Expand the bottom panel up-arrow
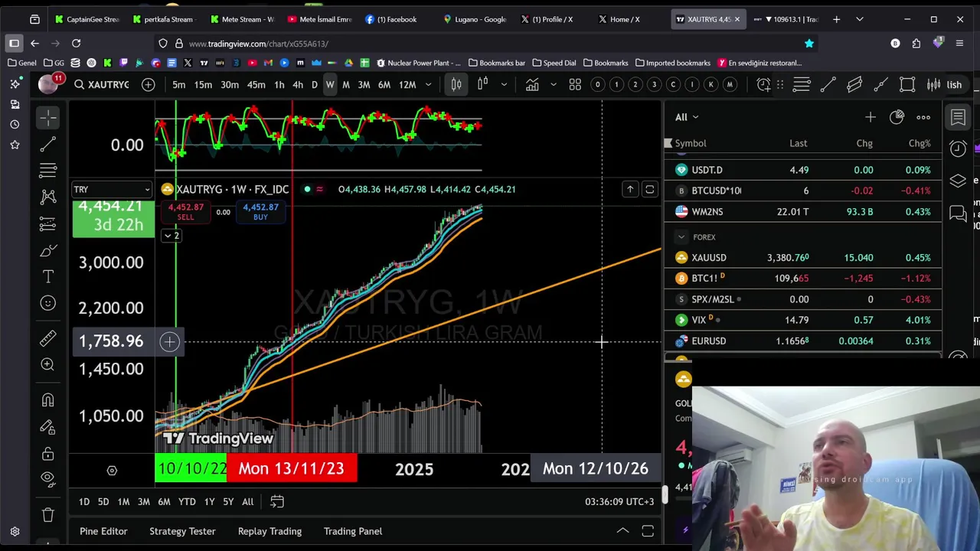Viewport: 980px width, 551px height. tap(623, 530)
